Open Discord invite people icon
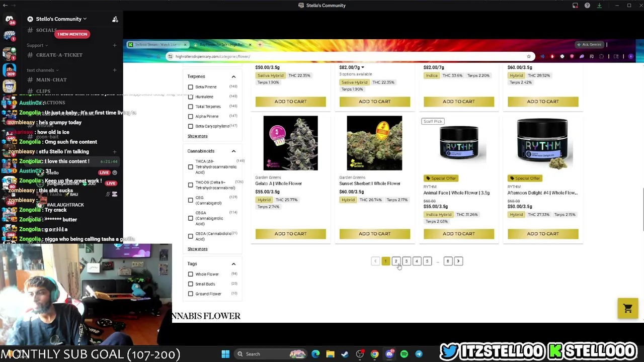Image resolution: width=644 pixels, height=362 pixels. tap(115, 19)
